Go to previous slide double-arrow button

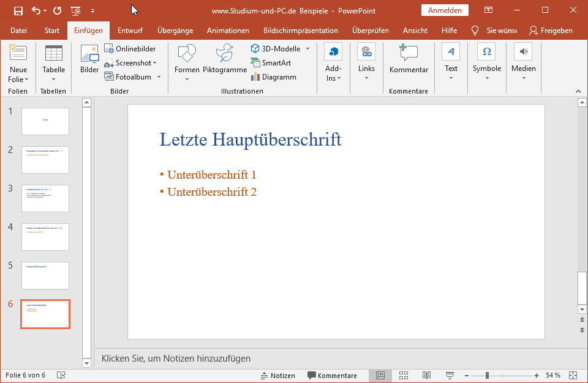(582, 319)
